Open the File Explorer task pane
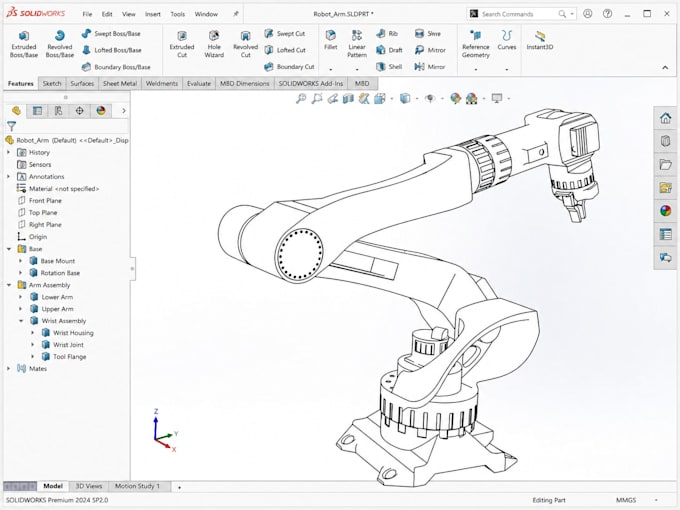Screen dimensions: 680x510 665,164
